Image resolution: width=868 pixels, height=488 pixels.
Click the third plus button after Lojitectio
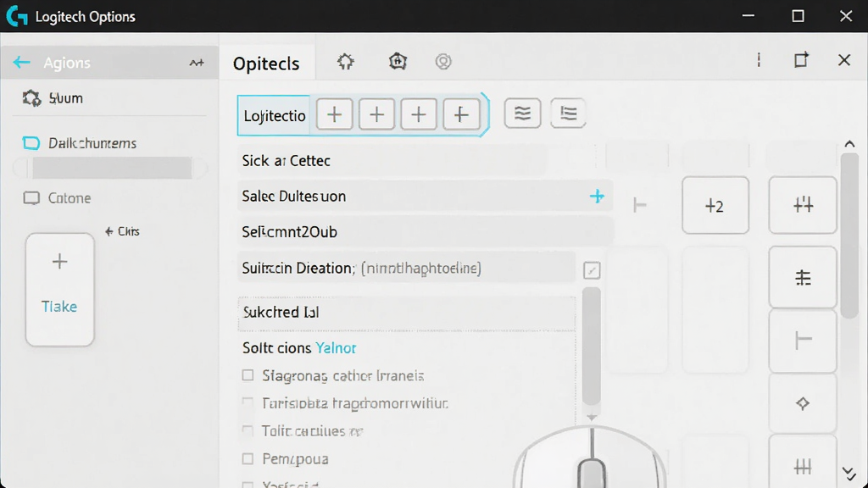419,114
